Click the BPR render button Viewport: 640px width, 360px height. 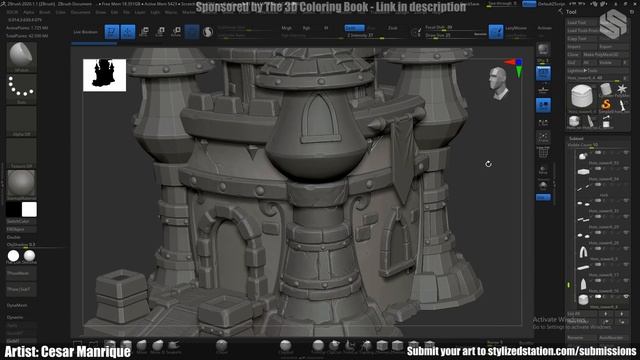point(543,51)
